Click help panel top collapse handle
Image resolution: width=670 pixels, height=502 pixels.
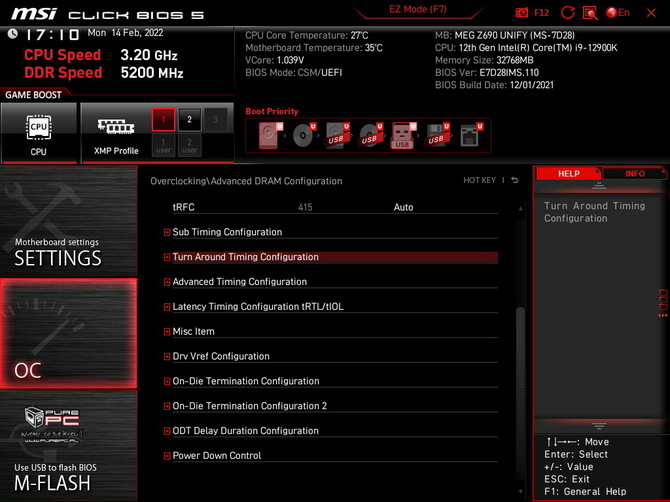coord(599,186)
